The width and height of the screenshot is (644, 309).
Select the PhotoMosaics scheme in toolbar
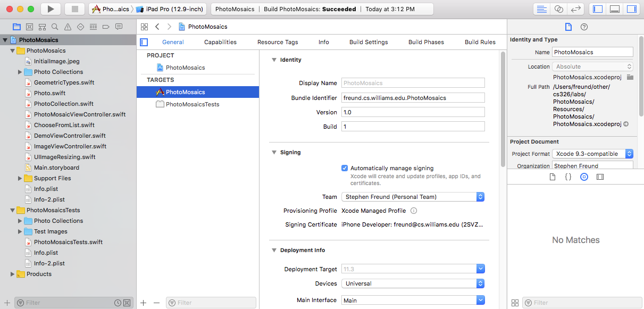click(x=111, y=9)
